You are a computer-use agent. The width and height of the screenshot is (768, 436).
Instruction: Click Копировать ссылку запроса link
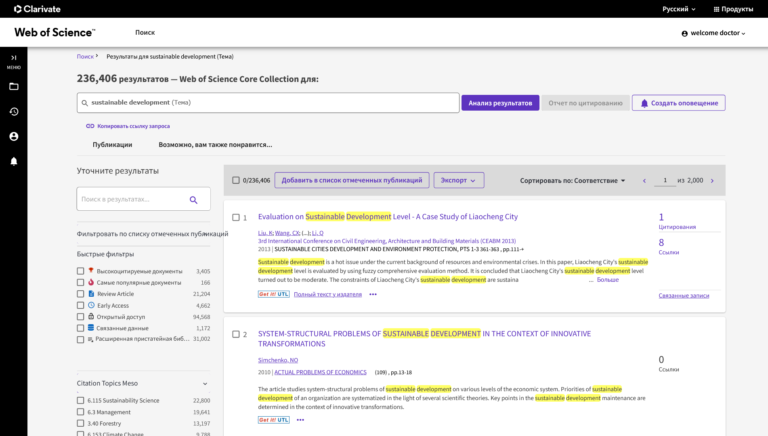[134, 126]
